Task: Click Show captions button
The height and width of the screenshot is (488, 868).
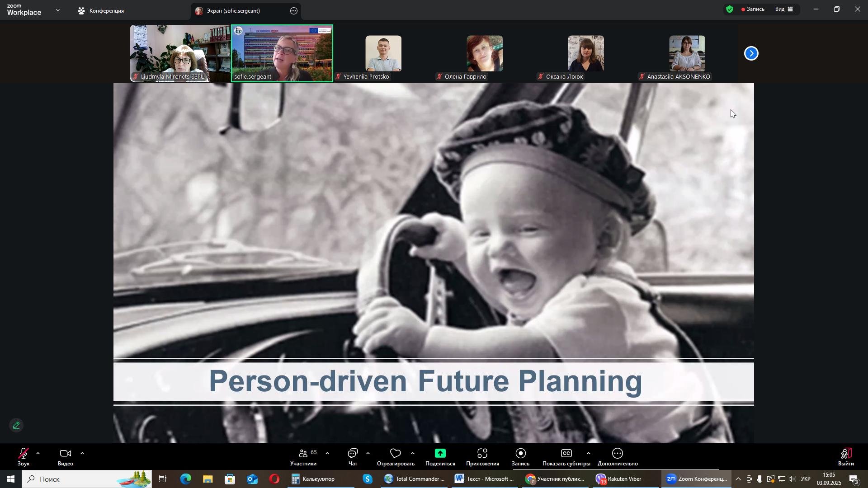Action: pos(566,454)
